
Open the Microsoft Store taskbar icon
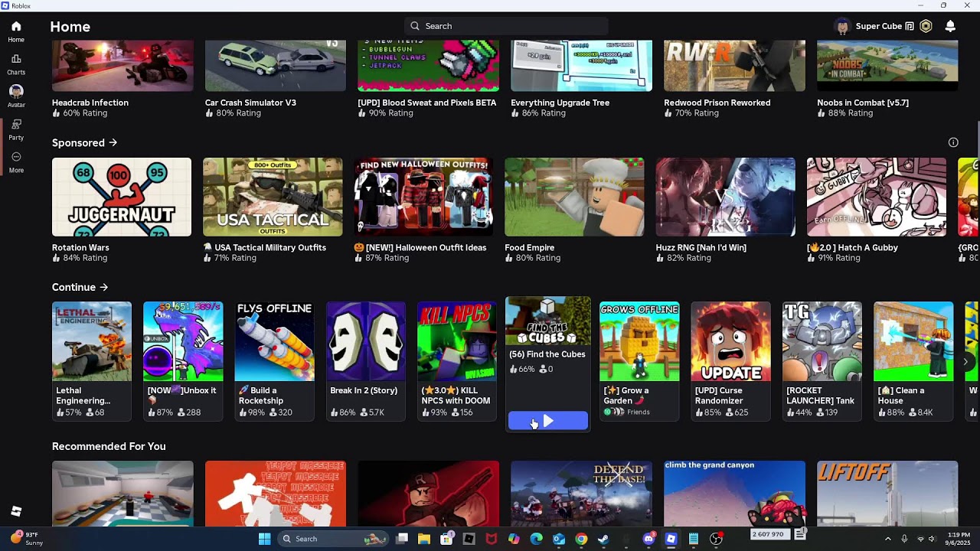click(446, 539)
